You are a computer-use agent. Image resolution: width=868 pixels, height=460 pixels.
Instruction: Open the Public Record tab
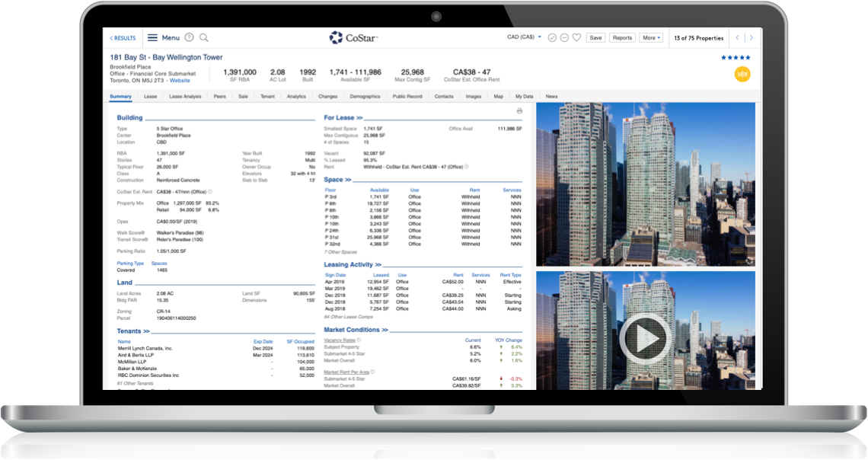pyautogui.click(x=407, y=97)
